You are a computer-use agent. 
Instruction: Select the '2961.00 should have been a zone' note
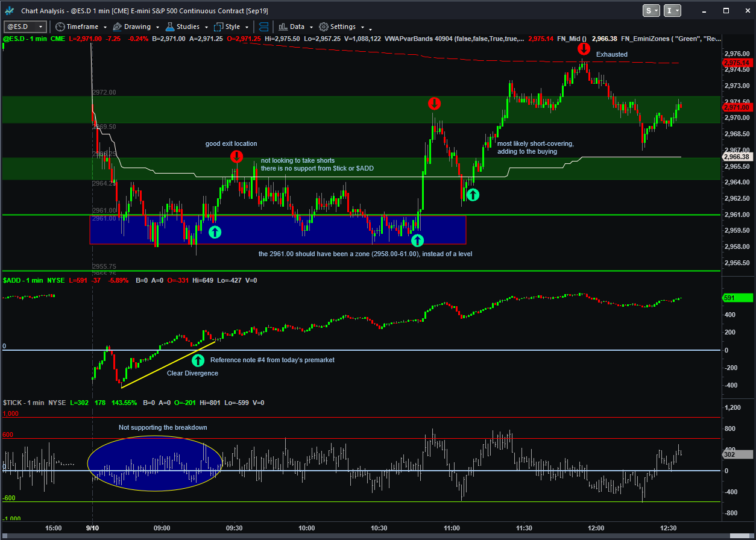365,254
